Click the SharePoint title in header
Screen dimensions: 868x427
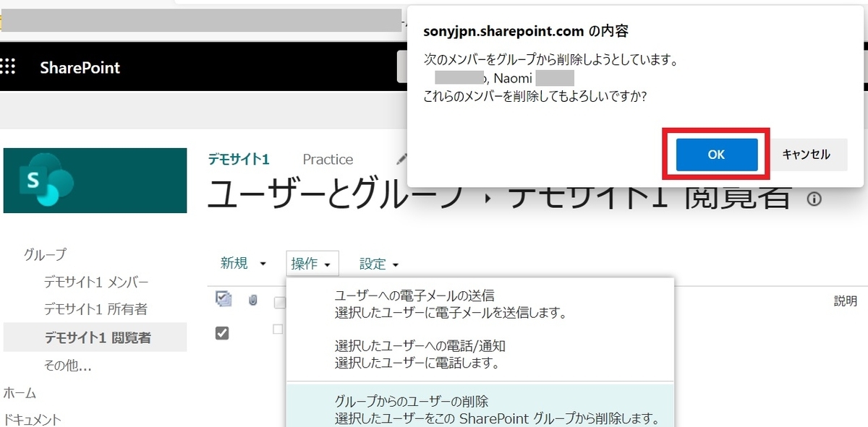click(x=80, y=68)
